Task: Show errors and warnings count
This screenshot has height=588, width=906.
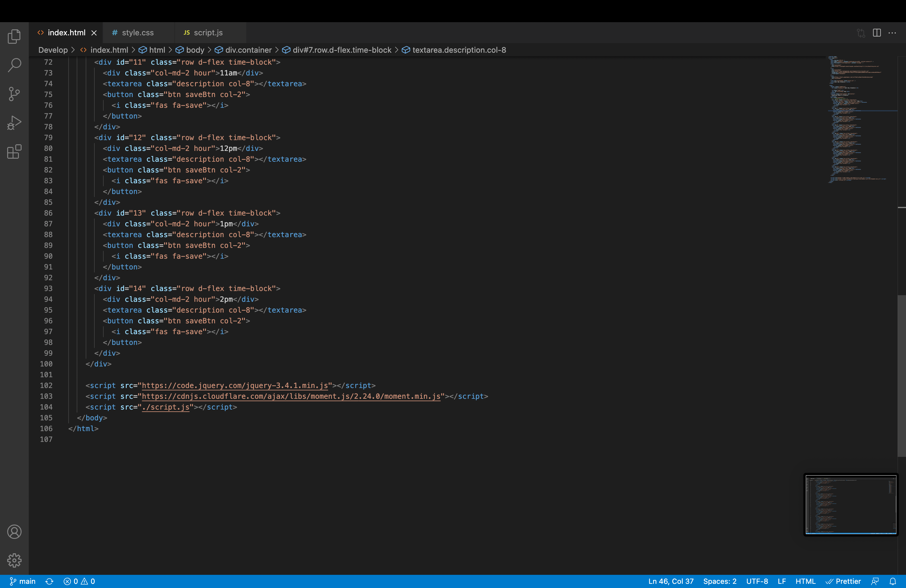Action: [79, 581]
